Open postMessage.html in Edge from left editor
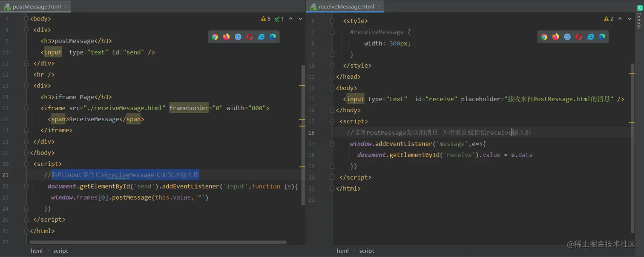The image size is (644, 257). point(273,37)
